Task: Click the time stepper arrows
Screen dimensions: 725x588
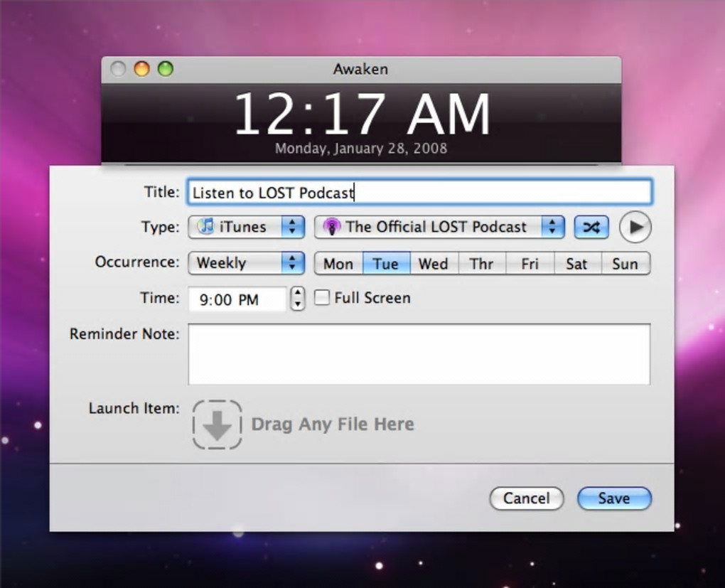Action: [298, 299]
